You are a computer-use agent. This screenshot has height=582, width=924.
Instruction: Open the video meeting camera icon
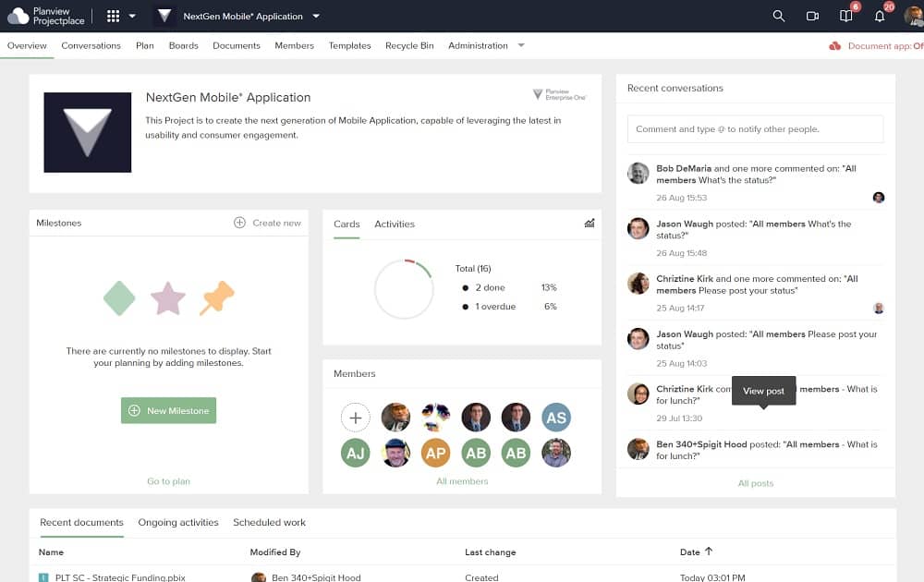[812, 16]
